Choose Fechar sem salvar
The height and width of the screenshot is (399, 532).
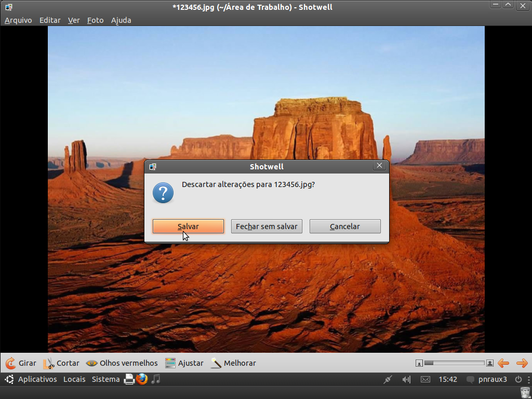coord(267,227)
